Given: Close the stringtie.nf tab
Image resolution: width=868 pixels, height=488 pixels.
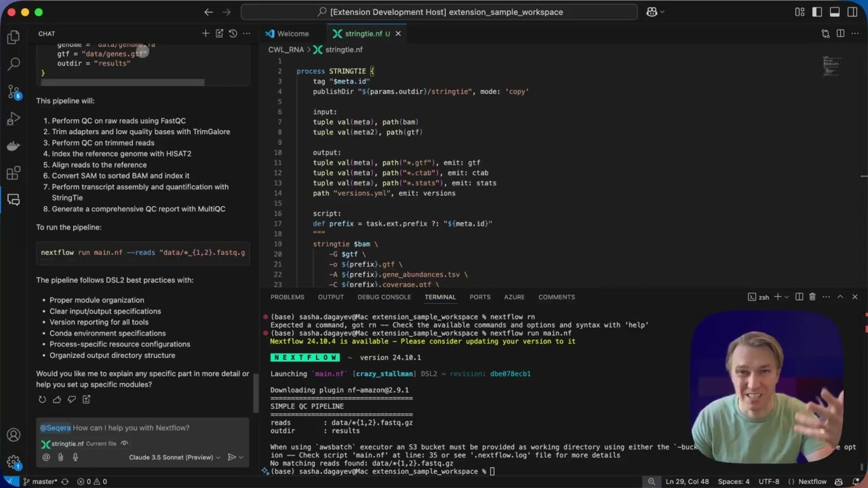Looking at the screenshot, I should pyautogui.click(x=398, y=33).
